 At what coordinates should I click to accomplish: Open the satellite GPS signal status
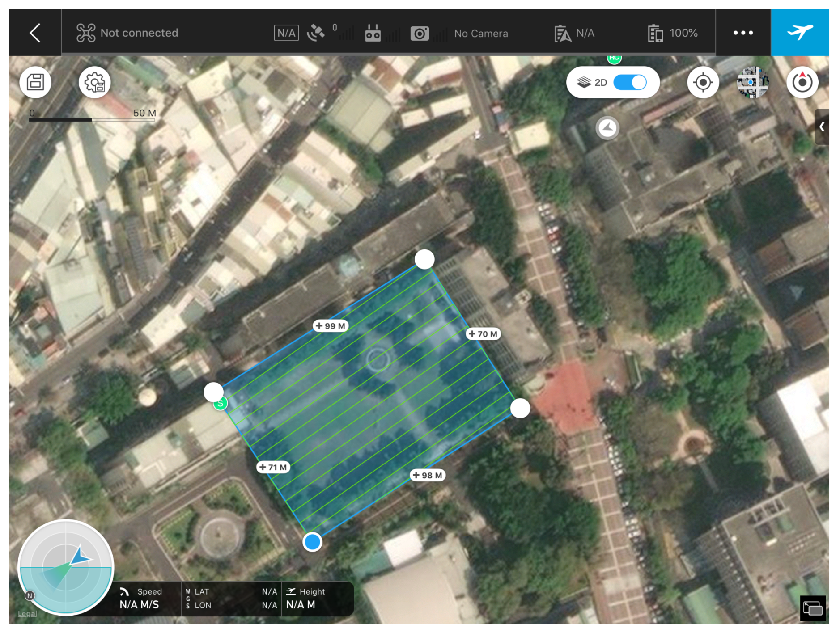pyautogui.click(x=316, y=33)
